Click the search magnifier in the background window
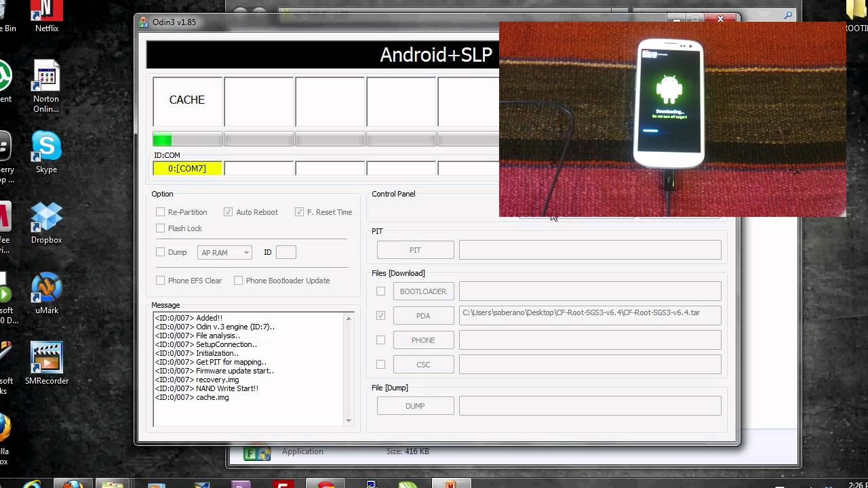Viewport: 868px width, 488px height. pos(789,16)
